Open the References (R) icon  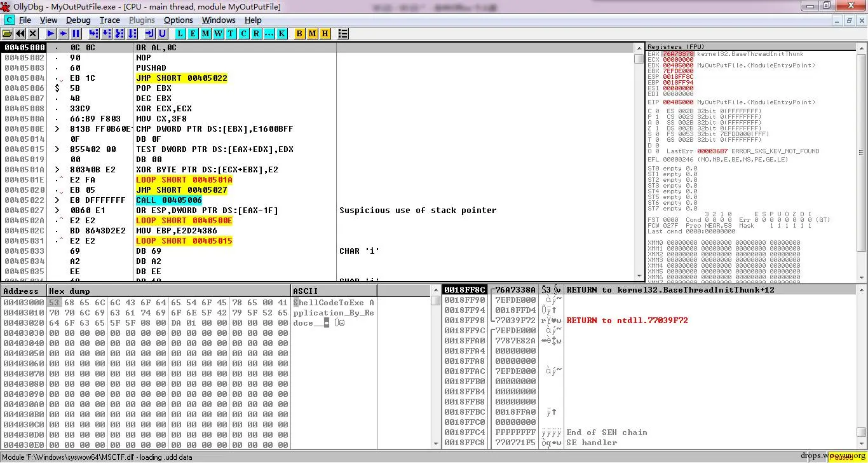tap(257, 34)
